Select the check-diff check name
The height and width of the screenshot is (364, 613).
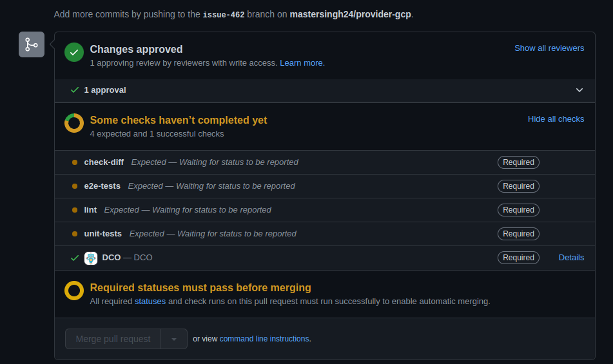[x=104, y=162]
